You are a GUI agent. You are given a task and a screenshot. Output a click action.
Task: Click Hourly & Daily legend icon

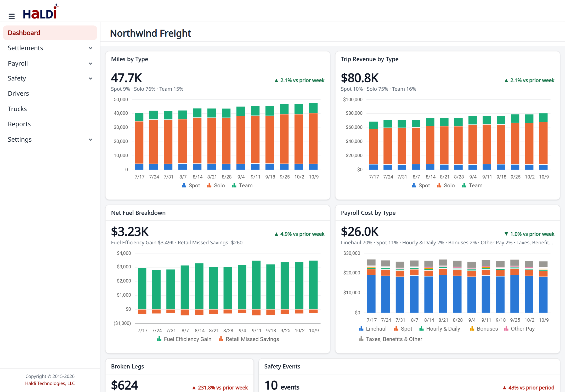click(421, 328)
